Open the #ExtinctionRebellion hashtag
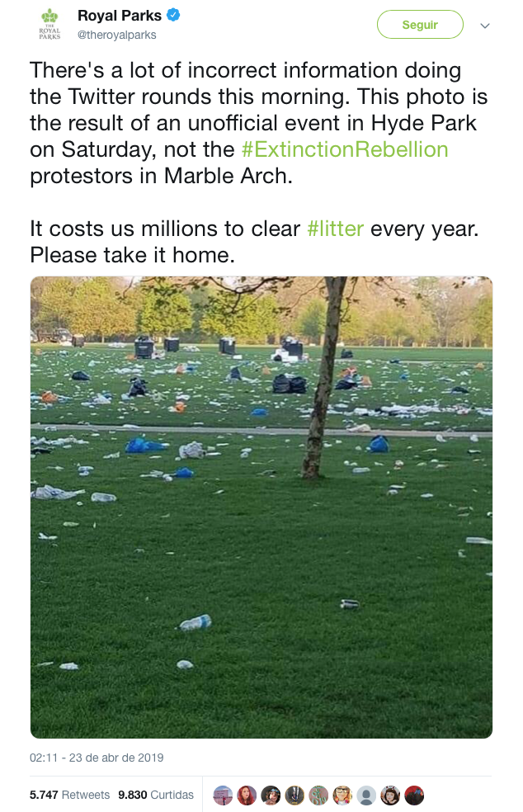 click(x=345, y=149)
